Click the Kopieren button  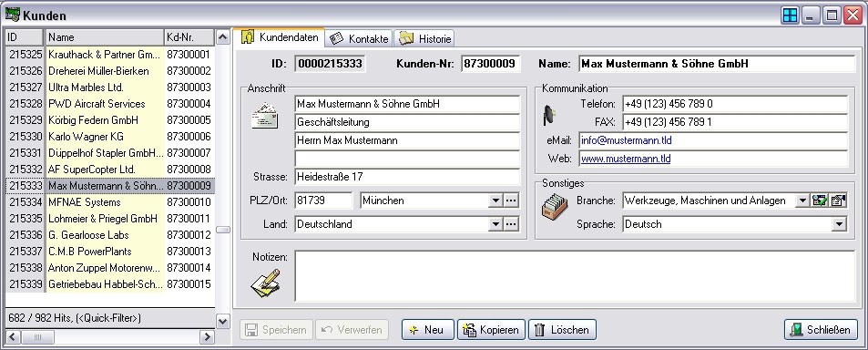(492, 330)
